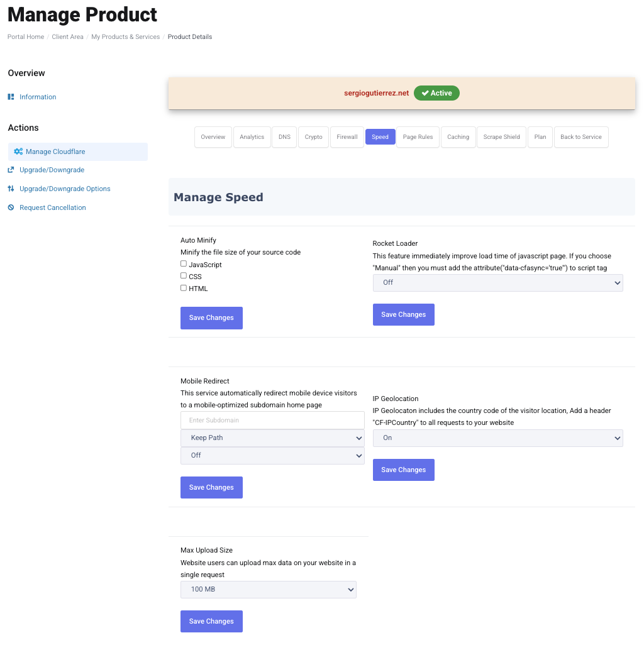Open the Rocket Loader dropdown set to Off
The image size is (644, 650).
(x=497, y=283)
